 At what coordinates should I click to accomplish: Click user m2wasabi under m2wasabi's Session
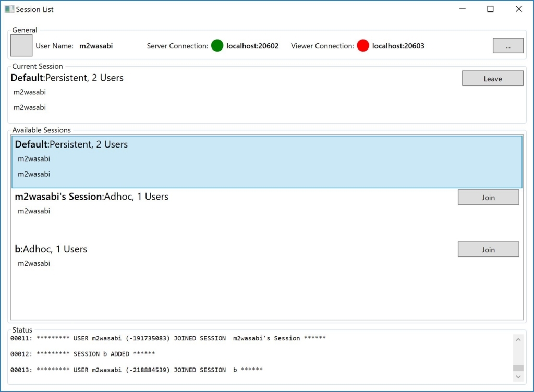[34, 211]
